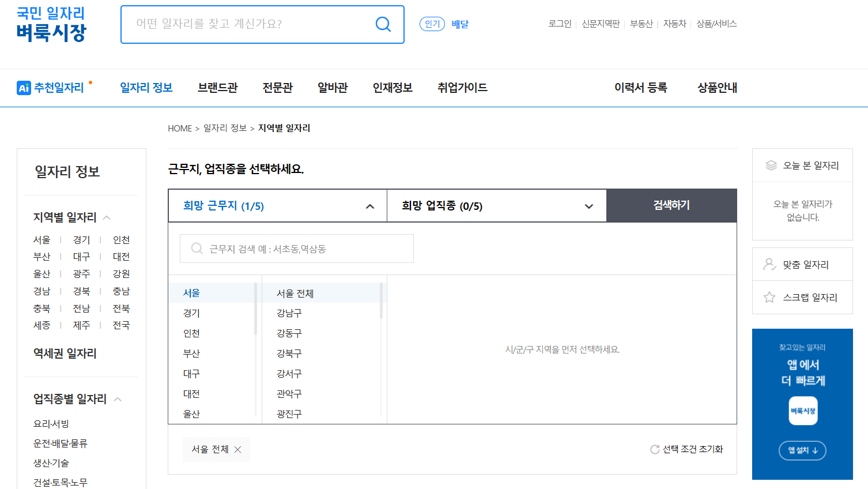Open the 브랜드관 menu item
Image resolution: width=868 pixels, height=489 pixels.
click(217, 88)
